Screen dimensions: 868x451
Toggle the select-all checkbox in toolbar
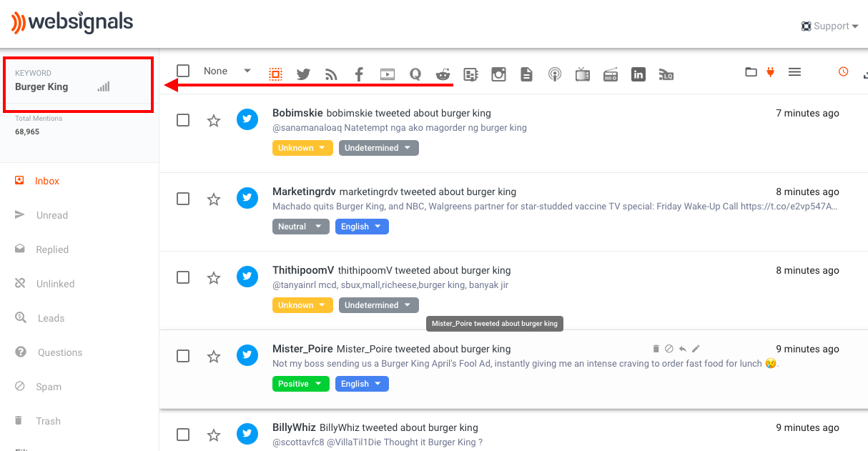(x=183, y=71)
